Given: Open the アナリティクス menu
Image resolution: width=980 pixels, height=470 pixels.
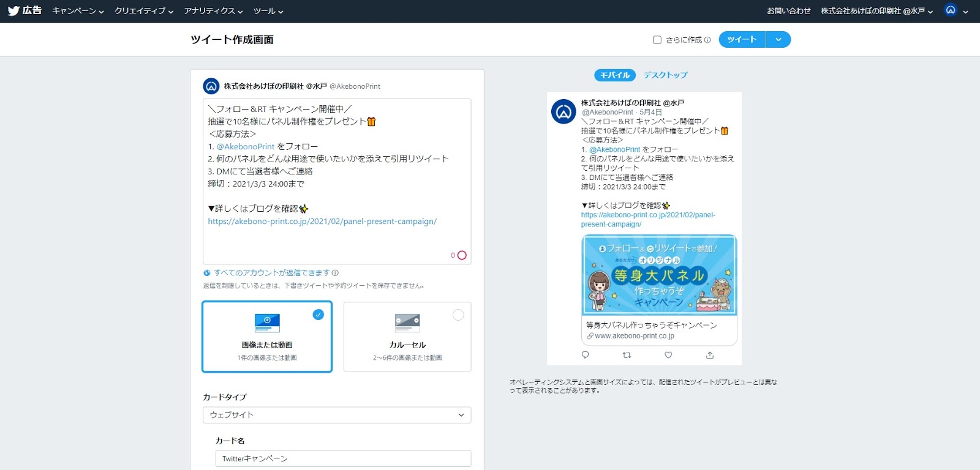Looking at the screenshot, I should (x=213, y=11).
